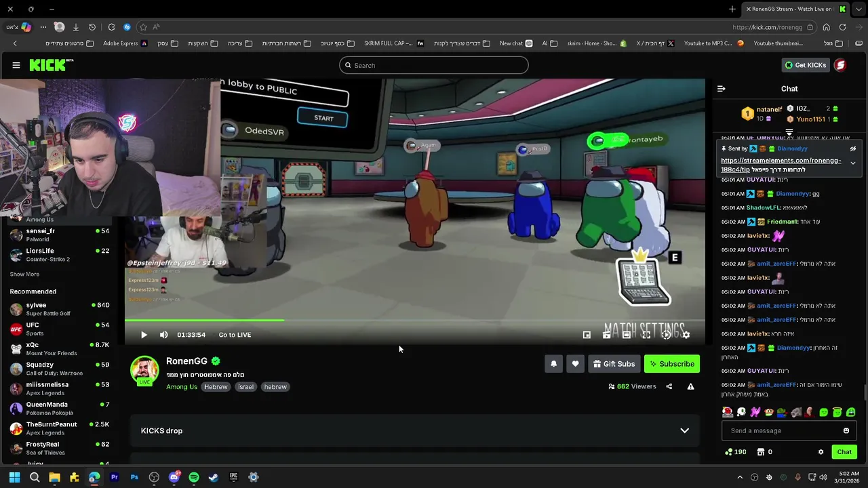The width and height of the screenshot is (868, 488).
Task: Open the New chat bookmark
Action: click(516, 43)
